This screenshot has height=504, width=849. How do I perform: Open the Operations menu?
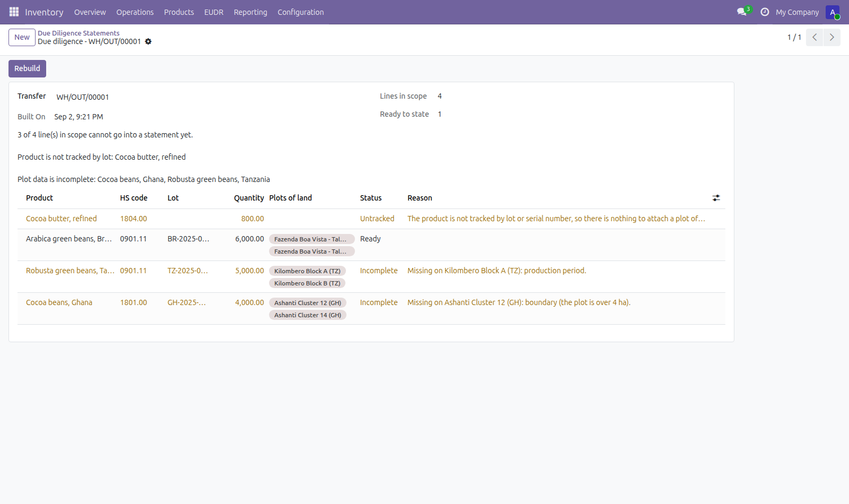135,12
